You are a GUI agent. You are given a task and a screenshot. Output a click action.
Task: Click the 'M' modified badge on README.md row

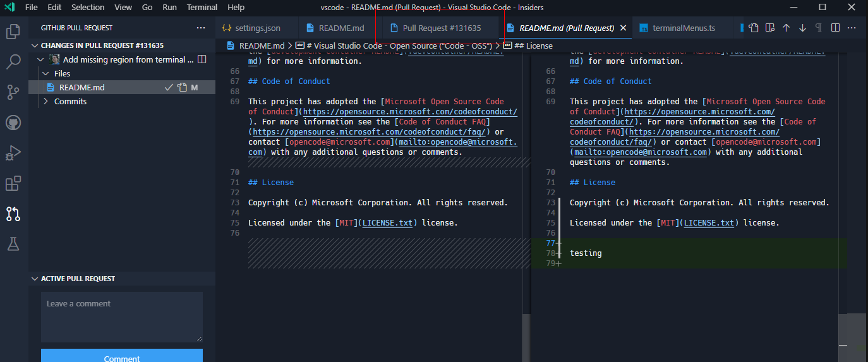[x=195, y=87]
